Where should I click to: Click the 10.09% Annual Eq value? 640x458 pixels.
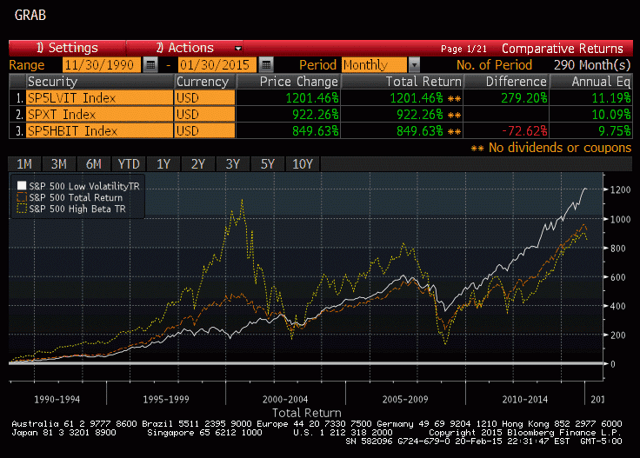point(611,115)
